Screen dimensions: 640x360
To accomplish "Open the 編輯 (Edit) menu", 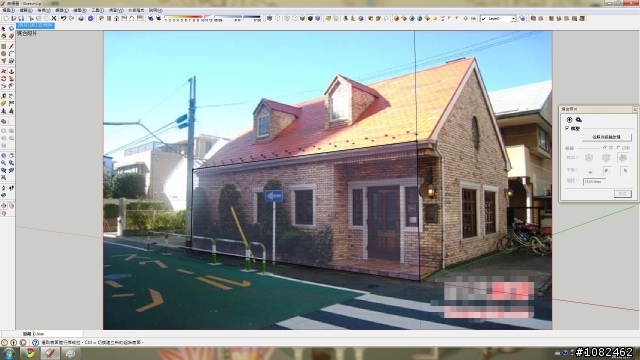I will [26, 10].
